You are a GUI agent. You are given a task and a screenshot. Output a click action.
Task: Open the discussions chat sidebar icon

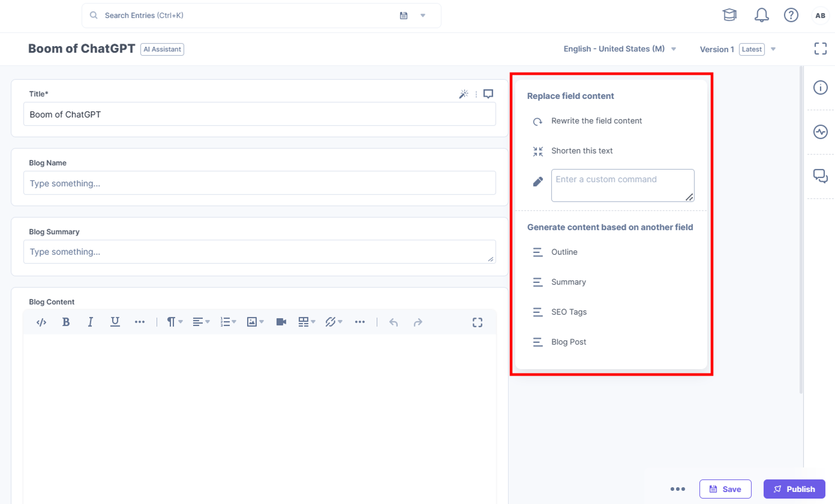(820, 176)
